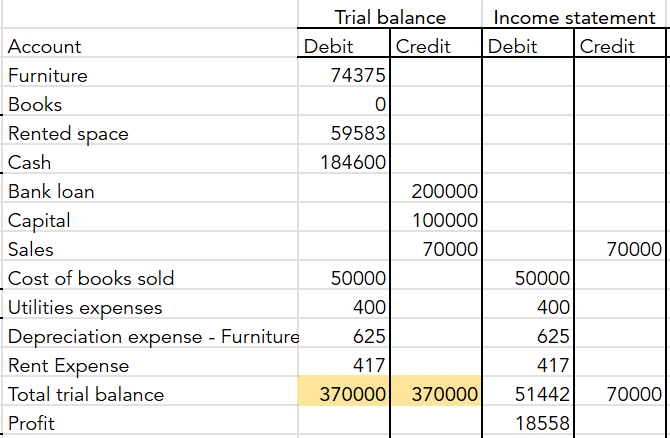The width and height of the screenshot is (670, 438).
Task: Select Depreciation income statement value 625
Action: pyautogui.click(x=528, y=334)
